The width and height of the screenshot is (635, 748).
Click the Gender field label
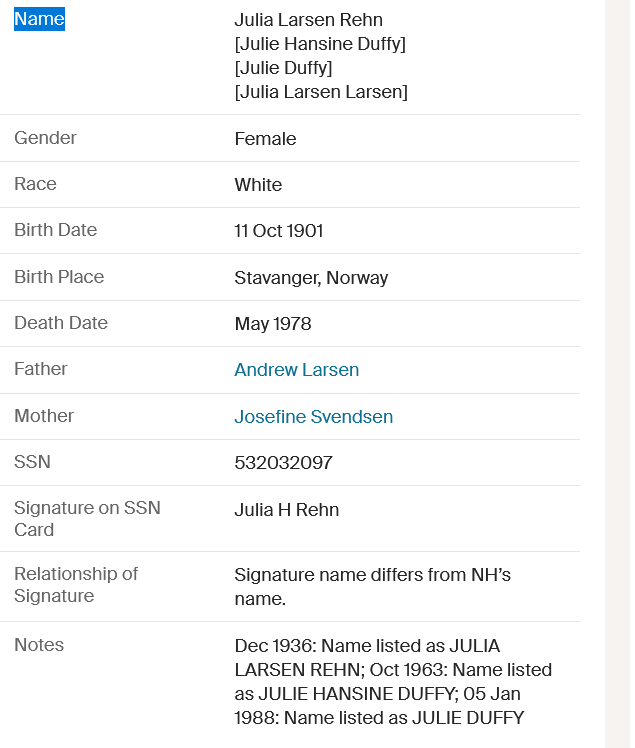(45, 138)
